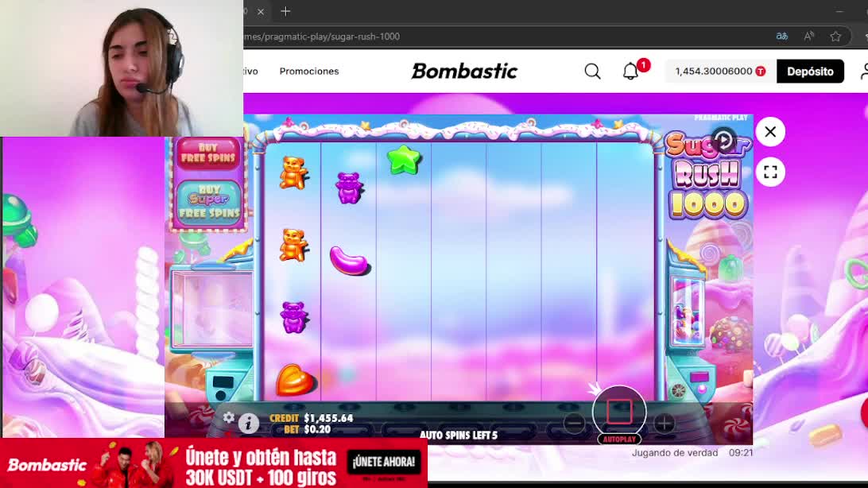Click the ¡Únete ahora! banner button
The height and width of the screenshot is (488, 868).
click(x=384, y=462)
